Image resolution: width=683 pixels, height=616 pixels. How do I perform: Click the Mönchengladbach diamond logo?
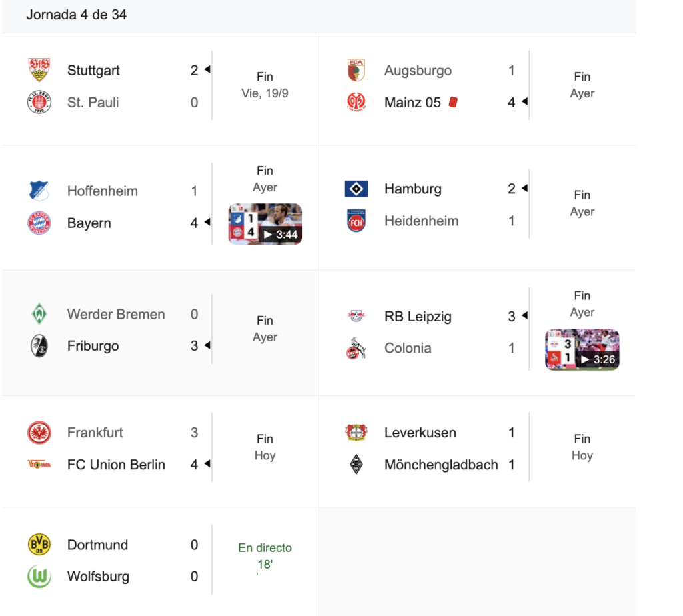tap(356, 465)
